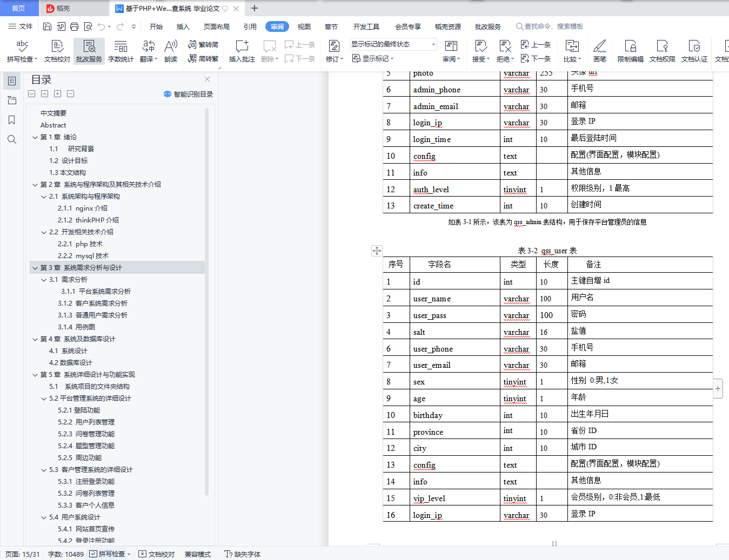The image size is (729, 560).
Task: Collapse 2.1 系统架构与程序架构 node
Action: [44, 197]
